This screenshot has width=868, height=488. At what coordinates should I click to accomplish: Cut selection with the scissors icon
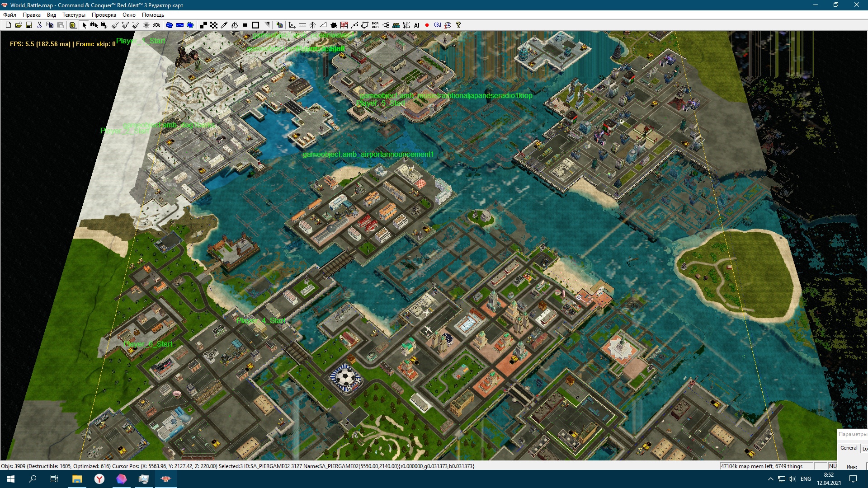(x=39, y=25)
